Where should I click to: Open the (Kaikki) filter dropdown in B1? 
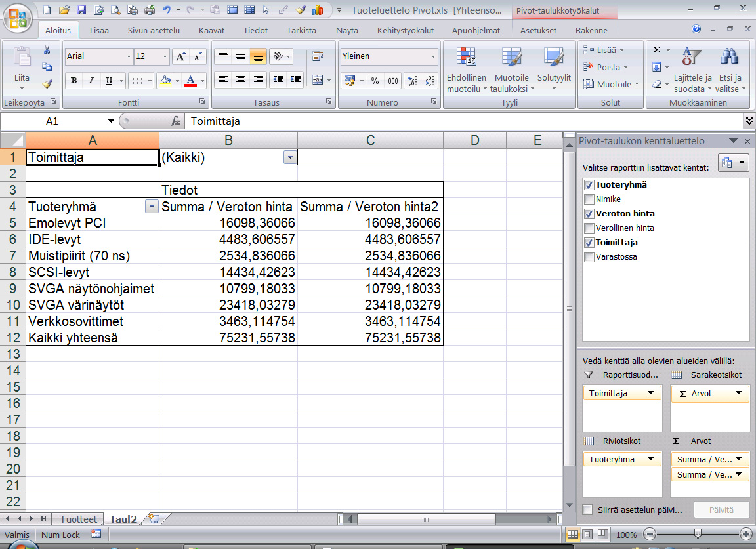coord(290,157)
